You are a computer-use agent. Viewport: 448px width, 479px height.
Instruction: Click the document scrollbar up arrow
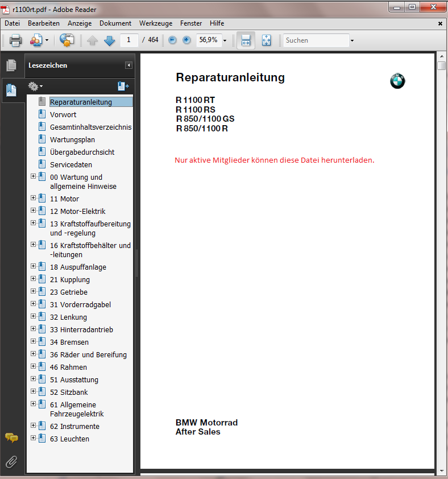tap(442, 57)
